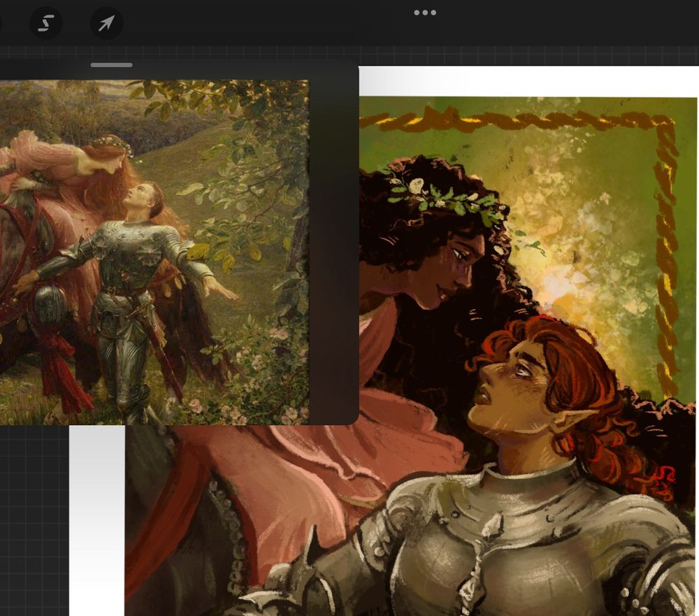The image size is (699, 616).
Task: Activate the Transform arrow tool
Action: coord(106,23)
